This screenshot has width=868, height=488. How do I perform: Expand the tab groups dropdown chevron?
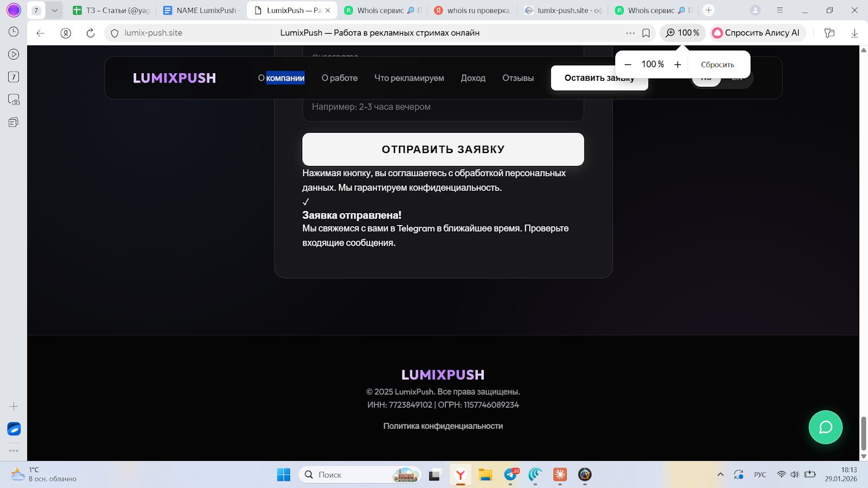pos(54,10)
